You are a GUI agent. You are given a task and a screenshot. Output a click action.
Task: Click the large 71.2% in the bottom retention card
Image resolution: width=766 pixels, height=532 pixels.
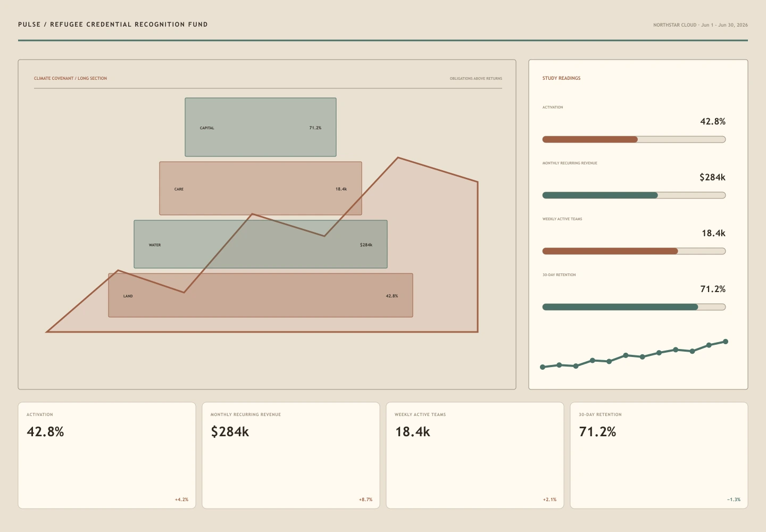597,431
